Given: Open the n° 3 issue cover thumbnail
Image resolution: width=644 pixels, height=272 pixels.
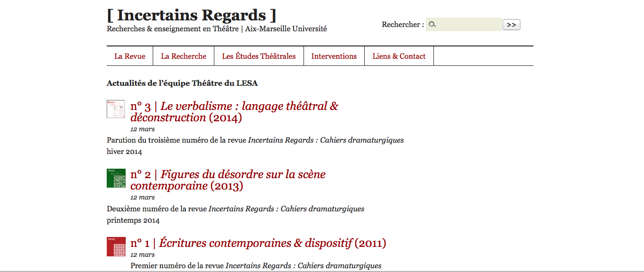Looking at the screenshot, I should pos(116,109).
